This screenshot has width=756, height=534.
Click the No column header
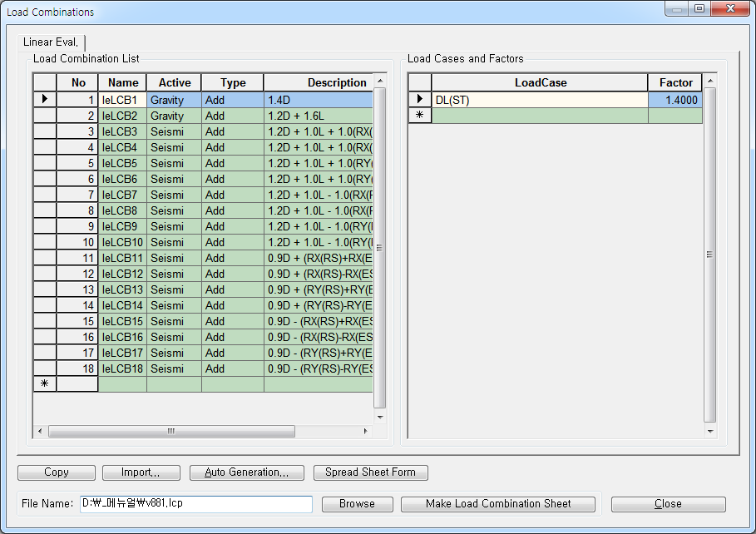click(x=77, y=83)
